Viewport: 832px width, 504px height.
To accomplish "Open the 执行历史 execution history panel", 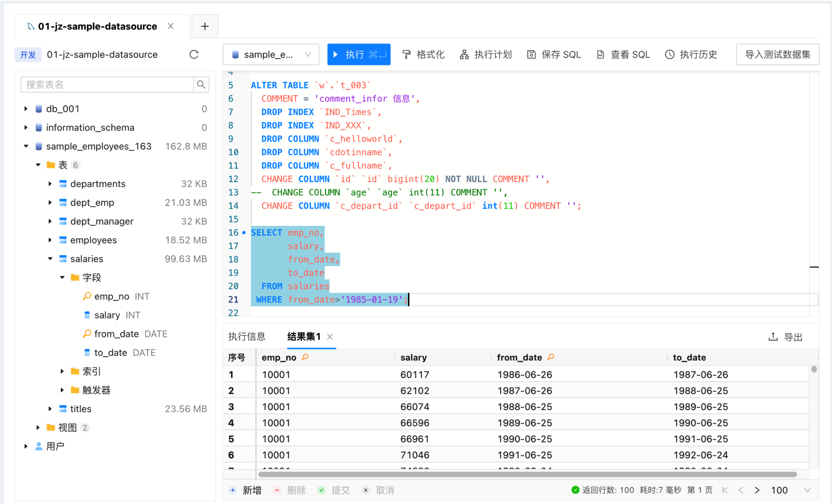I will click(x=669, y=54).
